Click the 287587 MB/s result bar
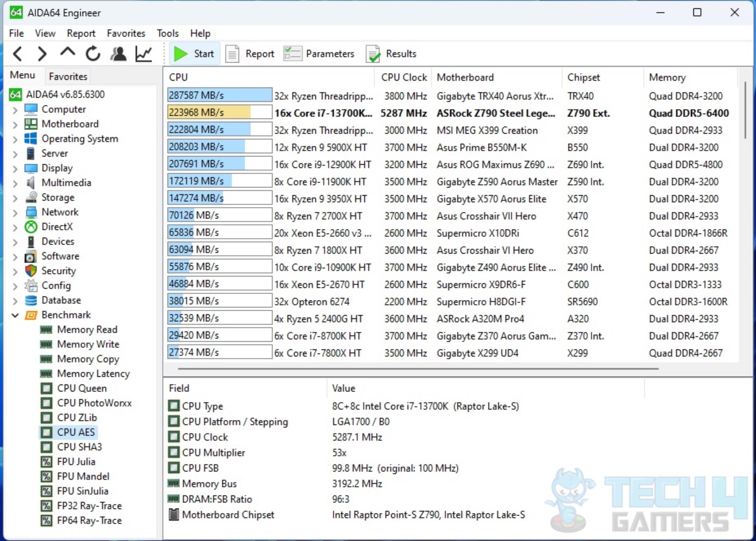The image size is (756, 541). 220,95
